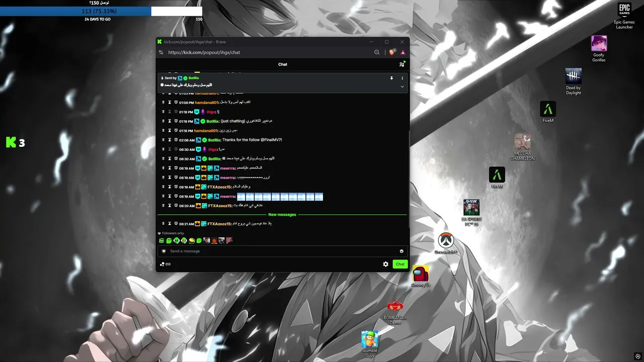Unpin the pinned BotRix message
The height and width of the screenshot is (362, 644).
(x=391, y=78)
